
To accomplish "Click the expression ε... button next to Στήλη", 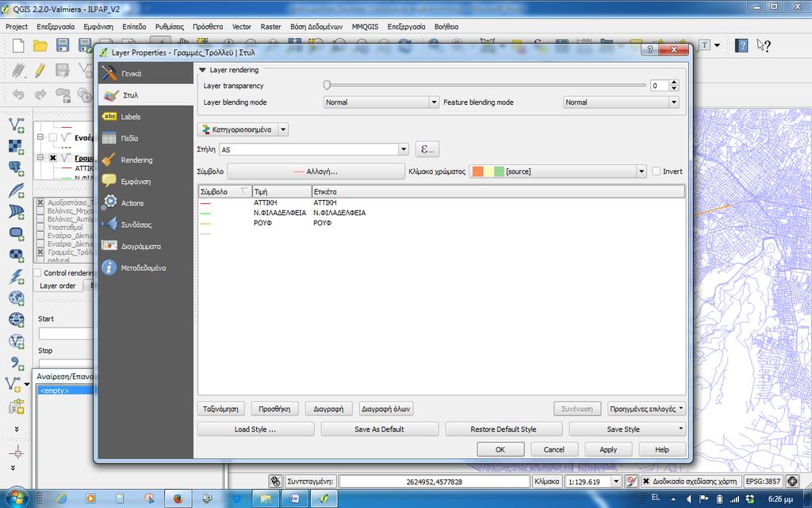I will pyautogui.click(x=427, y=149).
